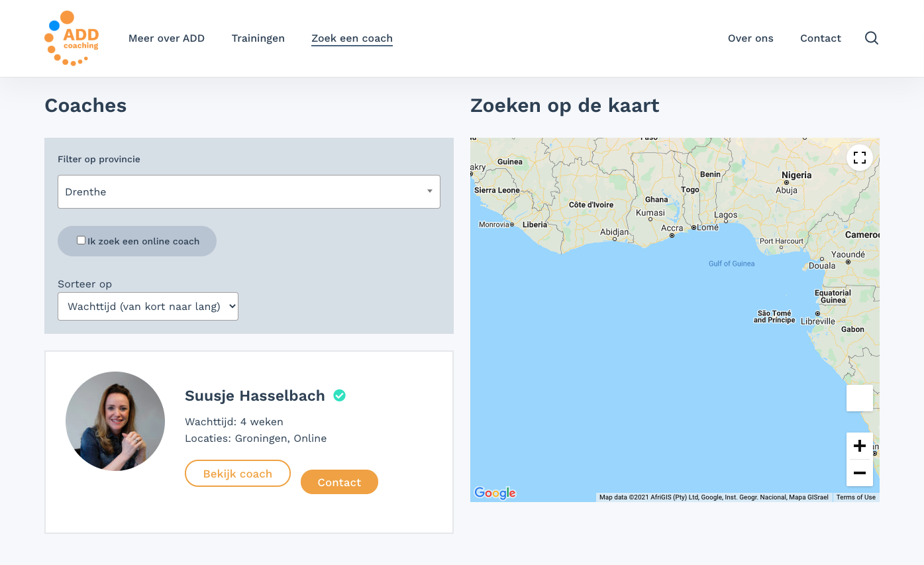Click the 'Locaties: Groningen, Online' text
The width and height of the screenshot is (924, 565).
click(x=256, y=438)
